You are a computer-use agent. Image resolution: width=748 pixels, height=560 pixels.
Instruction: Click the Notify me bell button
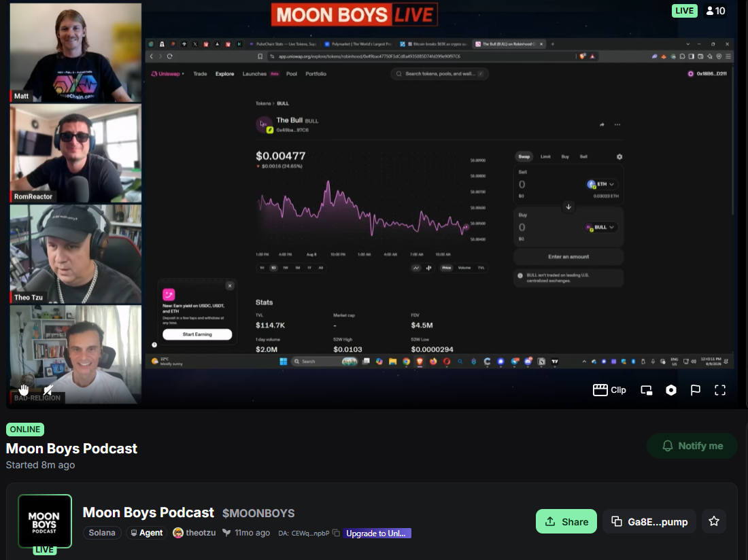(x=692, y=446)
